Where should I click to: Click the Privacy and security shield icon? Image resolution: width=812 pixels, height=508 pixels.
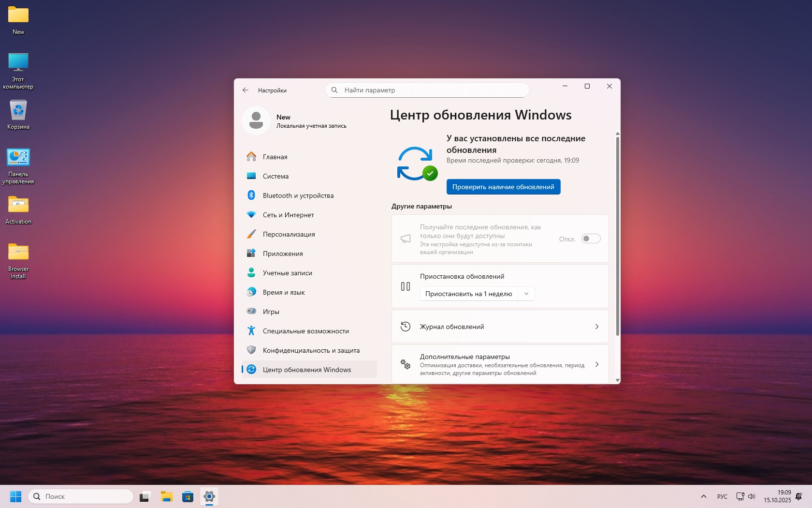(x=251, y=350)
